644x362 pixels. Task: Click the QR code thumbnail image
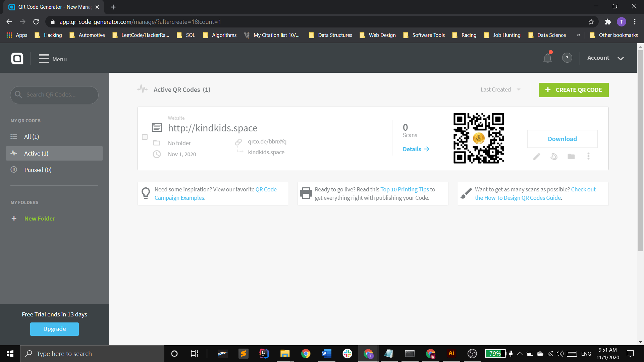tap(479, 138)
